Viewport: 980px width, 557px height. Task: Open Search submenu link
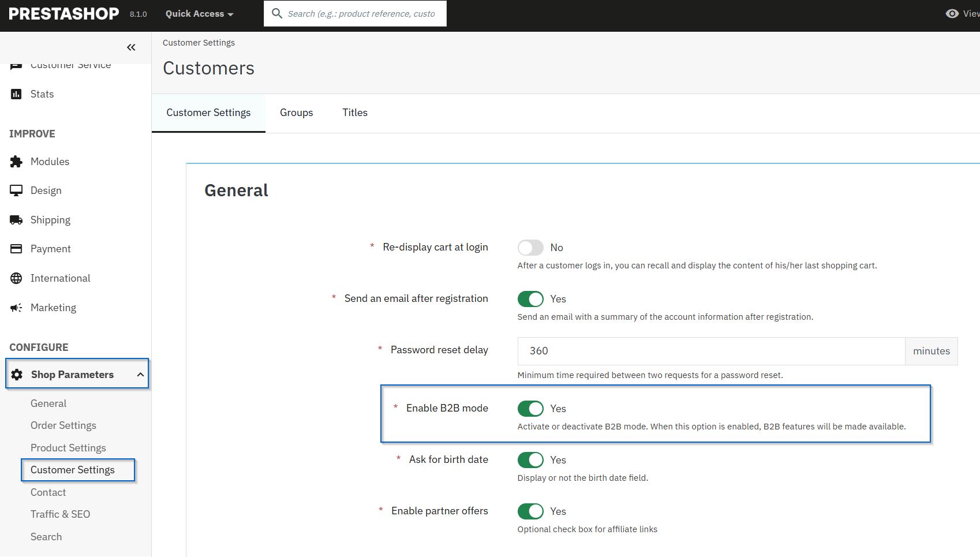(46, 537)
